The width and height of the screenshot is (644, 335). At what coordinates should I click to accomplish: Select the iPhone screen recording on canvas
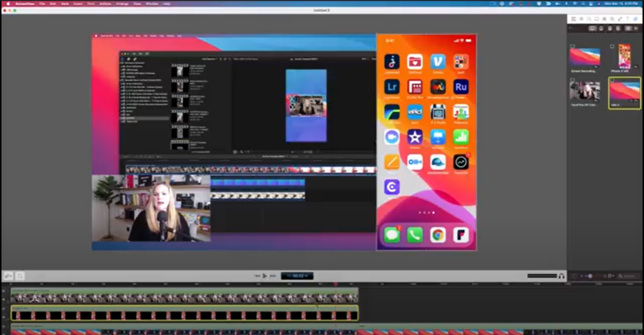[x=426, y=142]
